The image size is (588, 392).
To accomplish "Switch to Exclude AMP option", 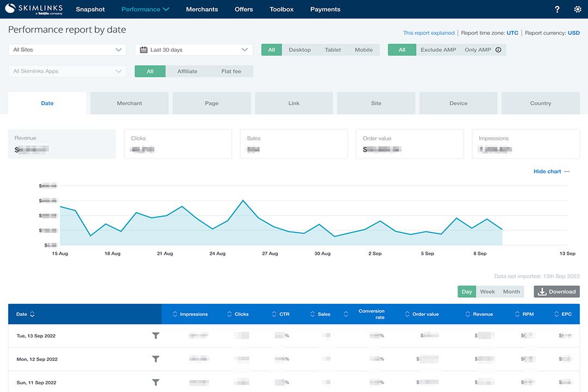I will pos(438,50).
